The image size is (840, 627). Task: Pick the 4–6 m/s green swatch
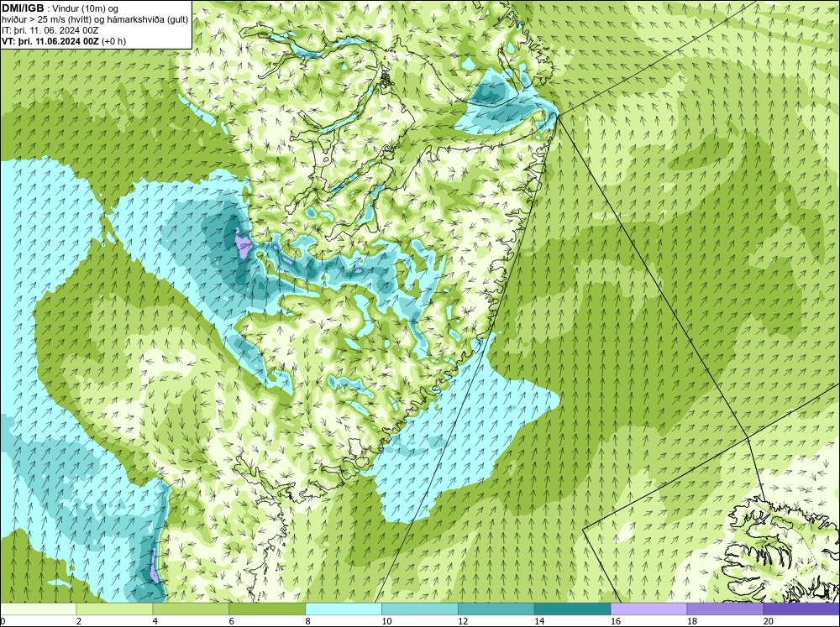click(191, 609)
